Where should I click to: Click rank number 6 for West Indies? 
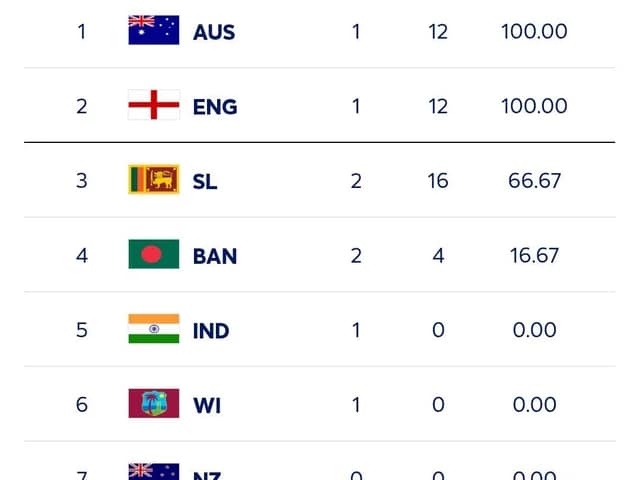[x=82, y=405]
